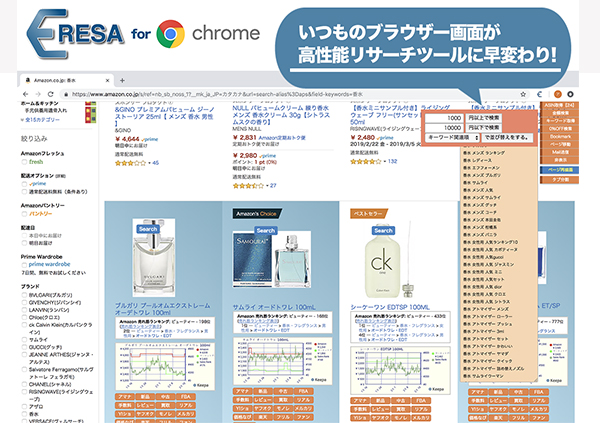This screenshot has width=600, height=423.
Task: Click the Search badge on the Samourai perfume
Action: tap(266, 230)
